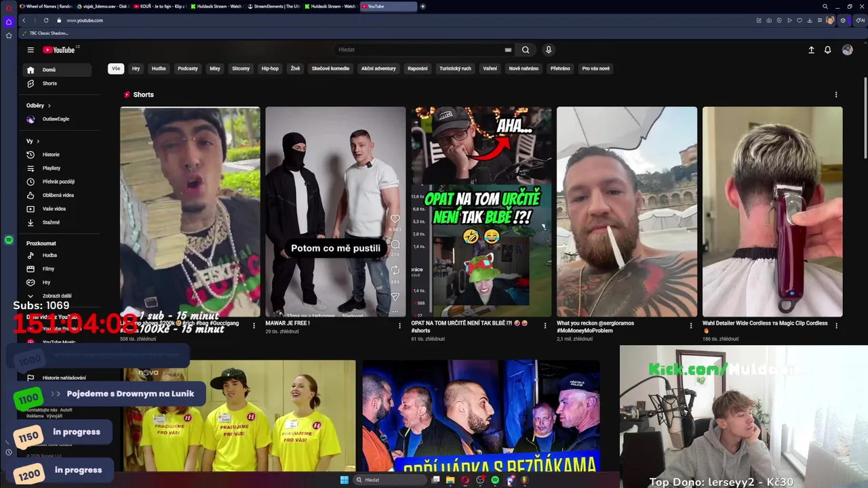
Task: Open Filmy under Prozkoumat
Action: (x=56, y=269)
